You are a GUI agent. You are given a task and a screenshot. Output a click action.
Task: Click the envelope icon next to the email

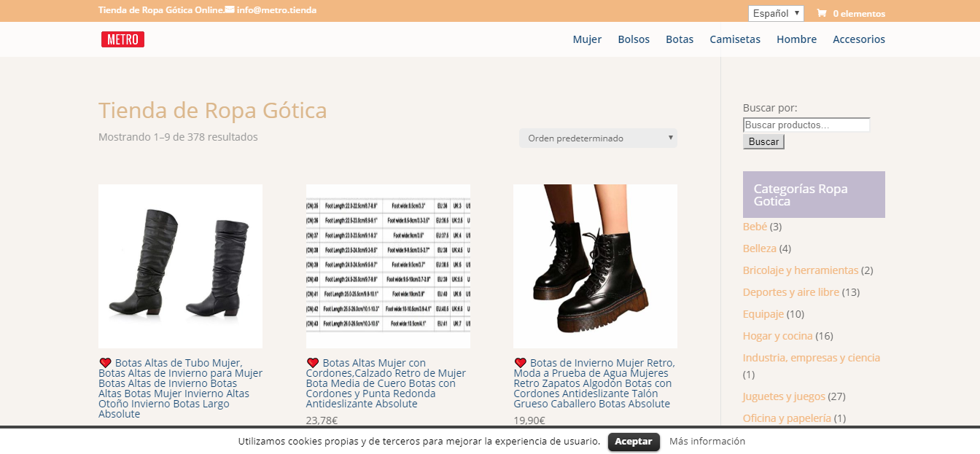click(230, 10)
